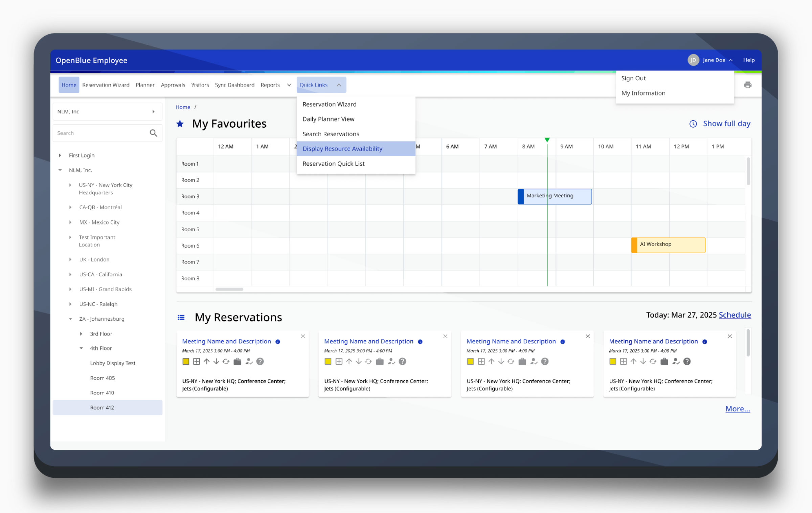Click the search magnifier icon in sidebar
Viewport: 812px width, 513px height.
pos(153,133)
